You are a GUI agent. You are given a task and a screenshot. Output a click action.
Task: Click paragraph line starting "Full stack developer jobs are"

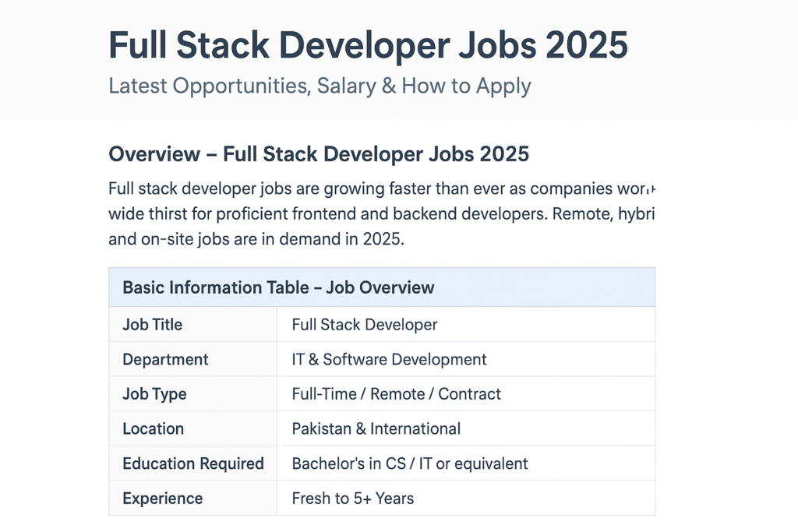(x=382, y=188)
